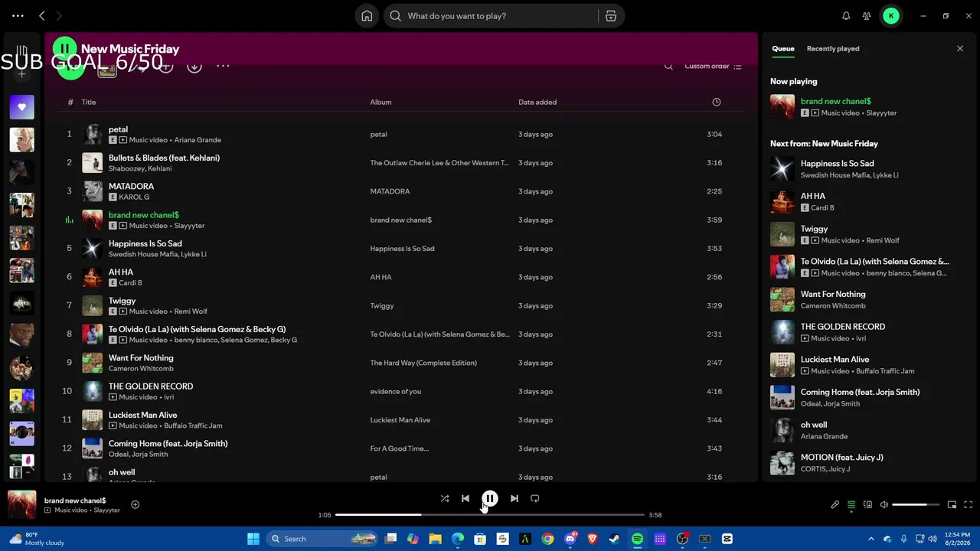The height and width of the screenshot is (551, 980).
Task: Click the Spotify icon in the taskbar
Action: click(637, 539)
